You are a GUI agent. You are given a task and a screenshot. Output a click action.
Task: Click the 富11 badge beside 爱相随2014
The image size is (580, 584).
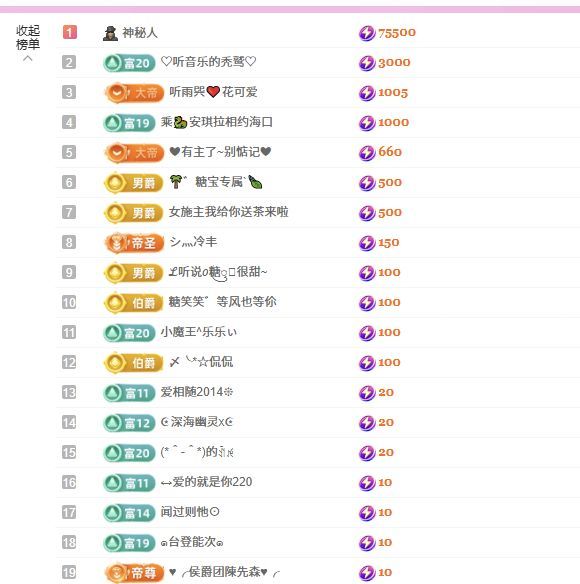[x=129, y=393]
